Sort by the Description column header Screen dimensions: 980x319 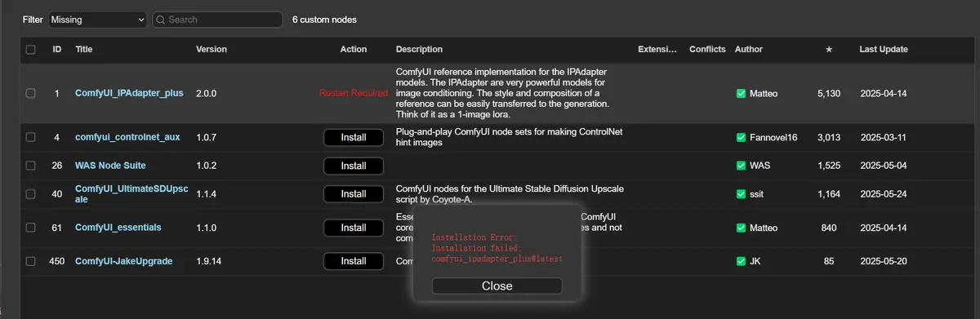tap(419, 50)
